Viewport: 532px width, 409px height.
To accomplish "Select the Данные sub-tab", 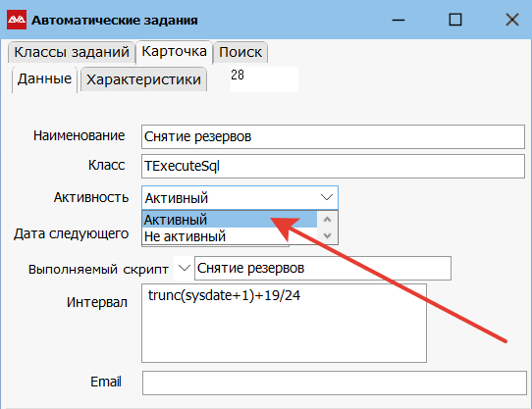I will (x=44, y=79).
